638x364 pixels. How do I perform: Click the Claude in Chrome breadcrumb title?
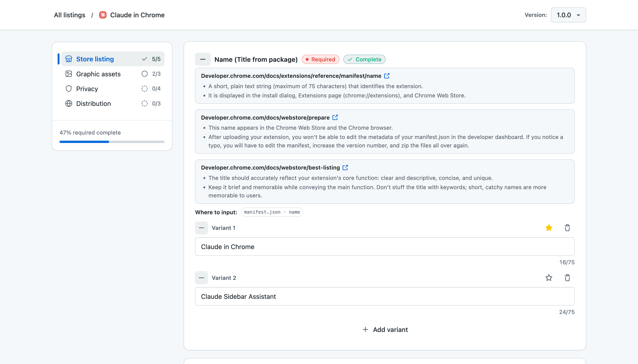pos(137,15)
